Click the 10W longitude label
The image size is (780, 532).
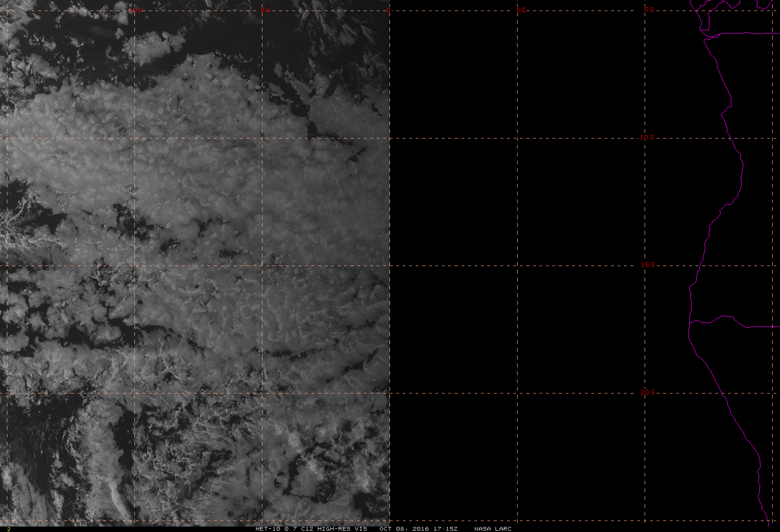(x=135, y=10)
